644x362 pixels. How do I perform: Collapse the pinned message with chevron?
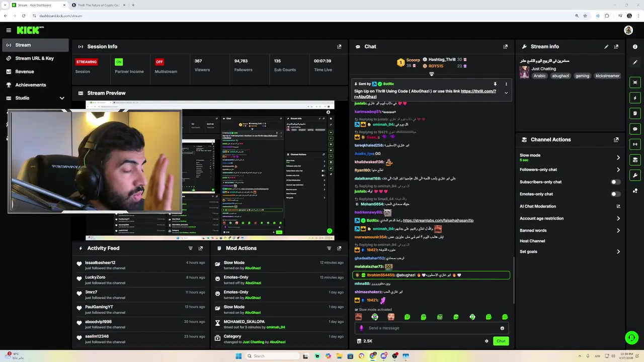coord(506,93)
